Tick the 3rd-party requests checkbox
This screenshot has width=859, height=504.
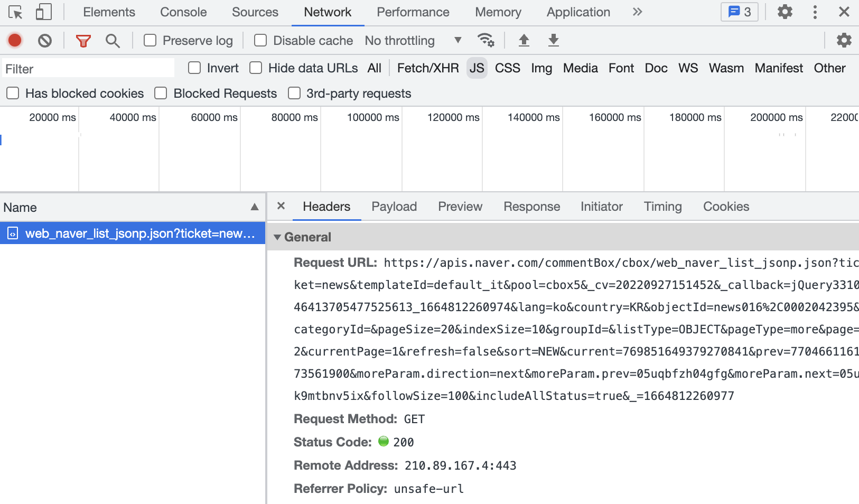point(294,93)
